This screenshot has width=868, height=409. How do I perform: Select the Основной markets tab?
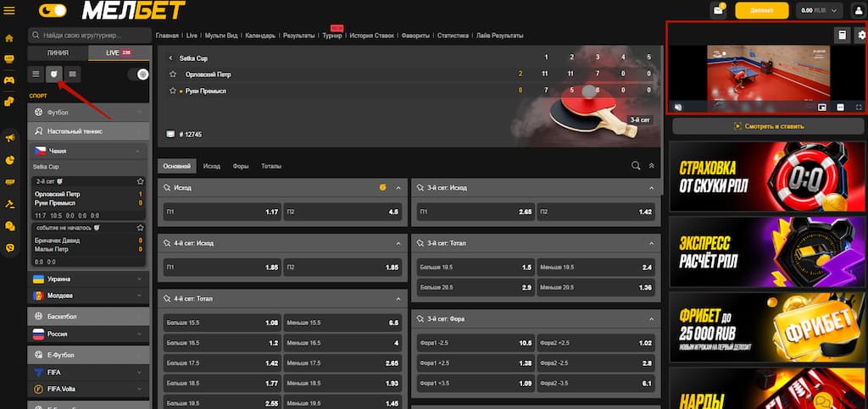(177, 166)
